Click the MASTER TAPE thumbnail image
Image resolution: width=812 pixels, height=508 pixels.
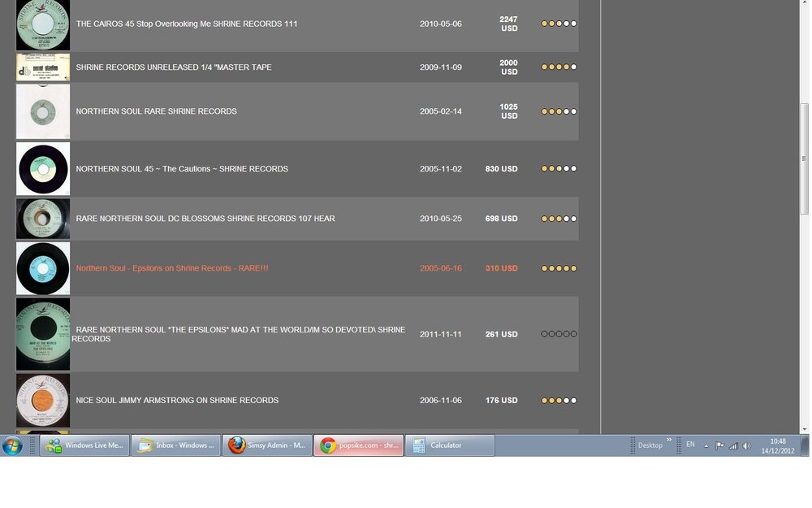[43, 67]
